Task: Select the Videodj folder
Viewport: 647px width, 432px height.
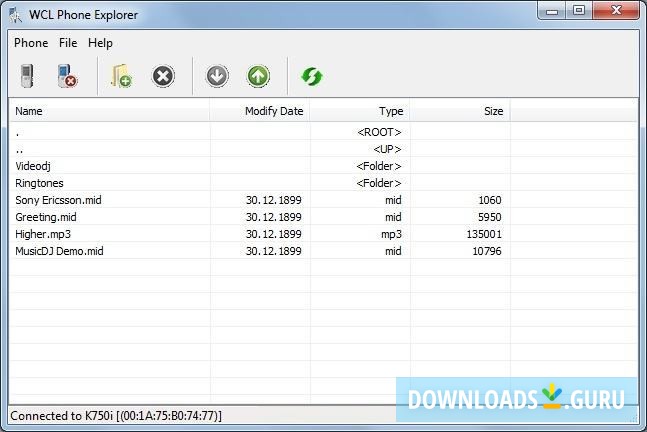Action: point(33,166)
